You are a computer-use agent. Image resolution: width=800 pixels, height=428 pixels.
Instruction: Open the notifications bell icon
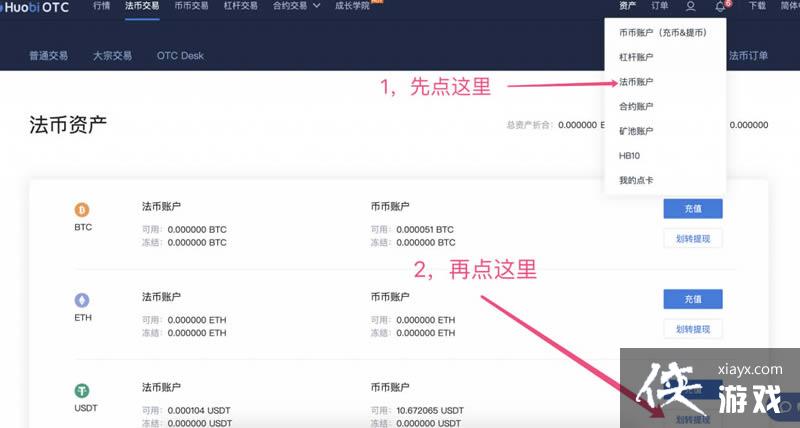tap(720, 7)
